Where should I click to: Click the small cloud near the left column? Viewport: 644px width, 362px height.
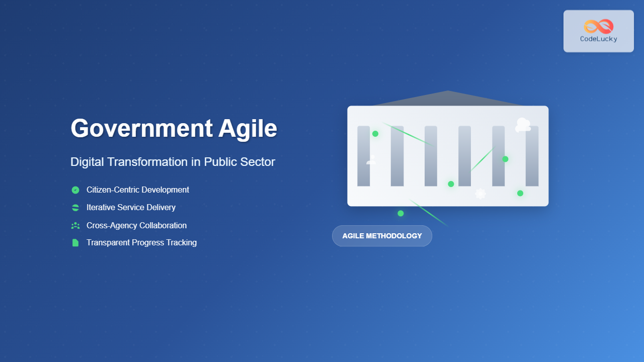pyautogui.click(x=371, y=161)
